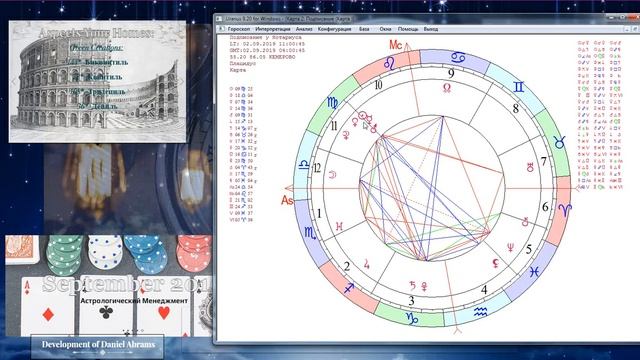
Task: Select the Libra sign on zodiac ring
Action: [304, 165]
